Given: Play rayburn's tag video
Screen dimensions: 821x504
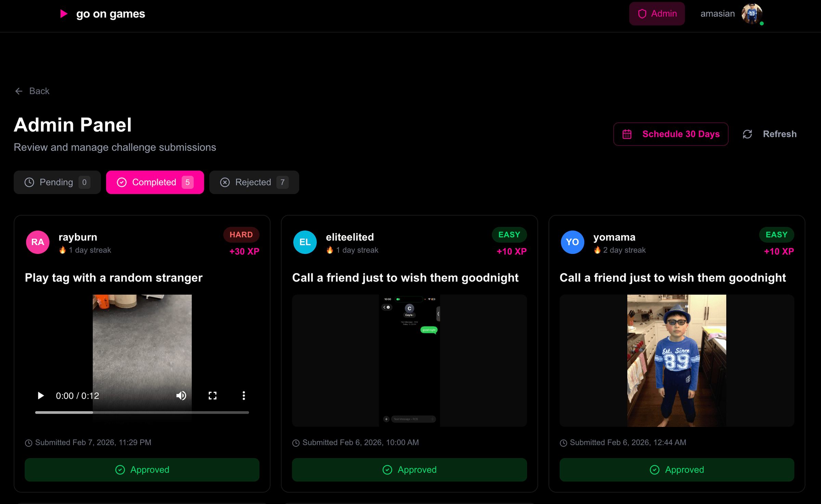Looking at the screenshot, I should (x=40, y=396).
